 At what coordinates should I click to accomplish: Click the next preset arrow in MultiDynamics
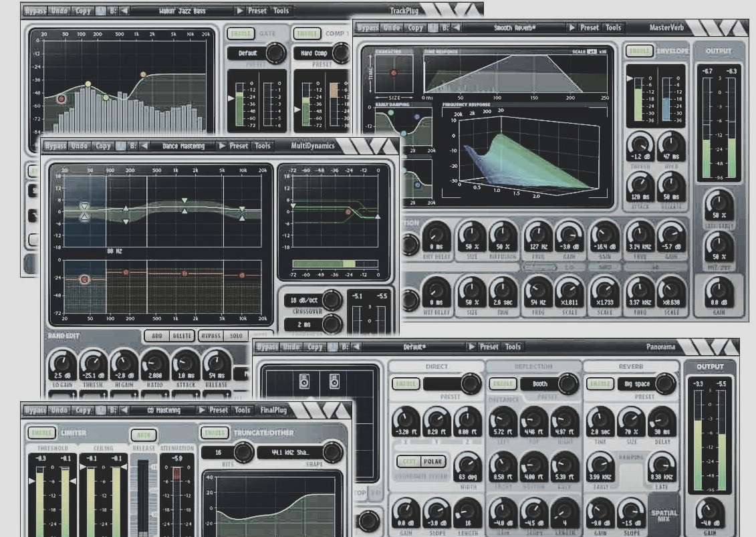pos(222,146)
